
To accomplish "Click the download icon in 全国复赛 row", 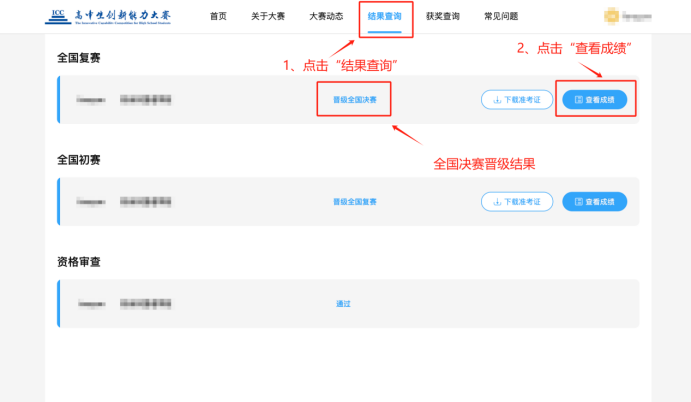I will point(495,100).
